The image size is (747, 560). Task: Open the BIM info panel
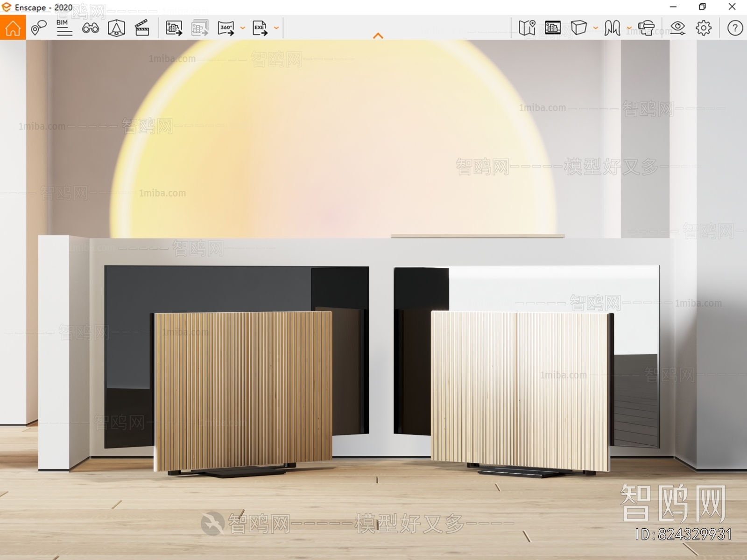pyautogui.click(x=64, y=28)
